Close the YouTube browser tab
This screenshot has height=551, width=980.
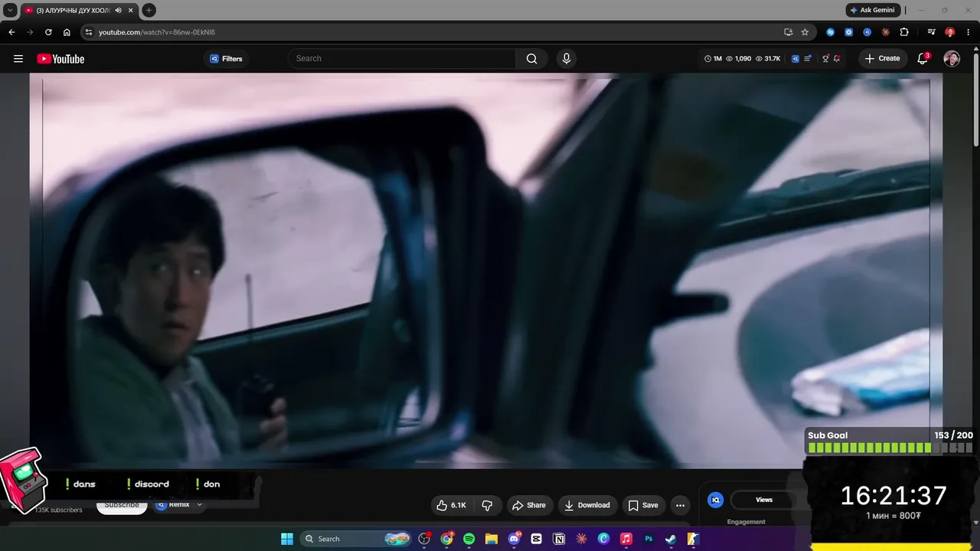(131, 10)
